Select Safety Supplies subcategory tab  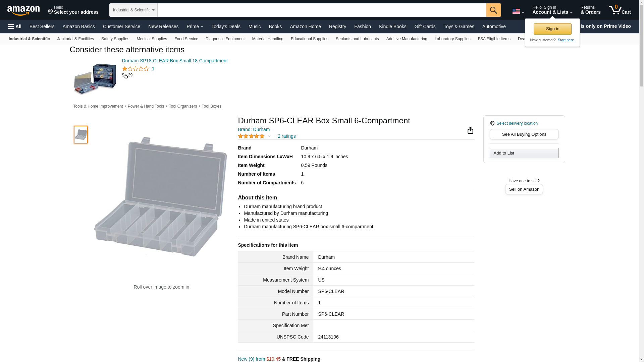point(115,39)
